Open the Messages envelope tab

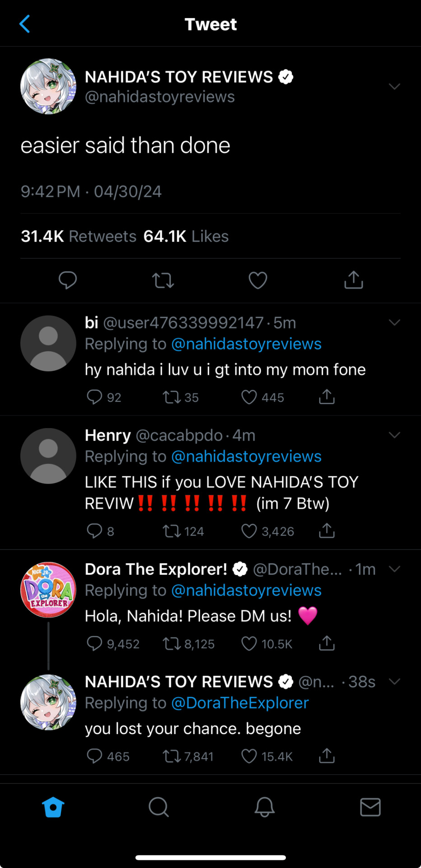(x=370, y=807)
